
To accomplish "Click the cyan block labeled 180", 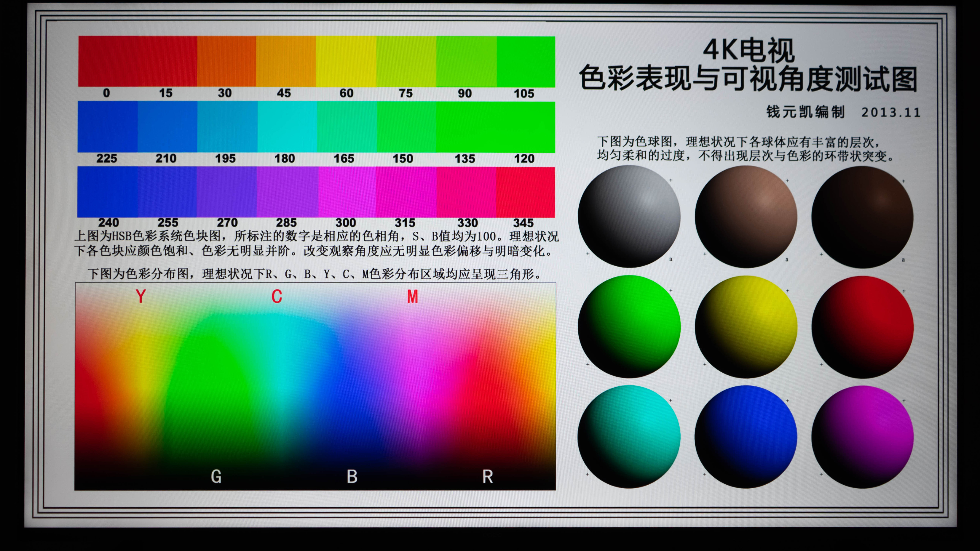I will tap(287, 127).
